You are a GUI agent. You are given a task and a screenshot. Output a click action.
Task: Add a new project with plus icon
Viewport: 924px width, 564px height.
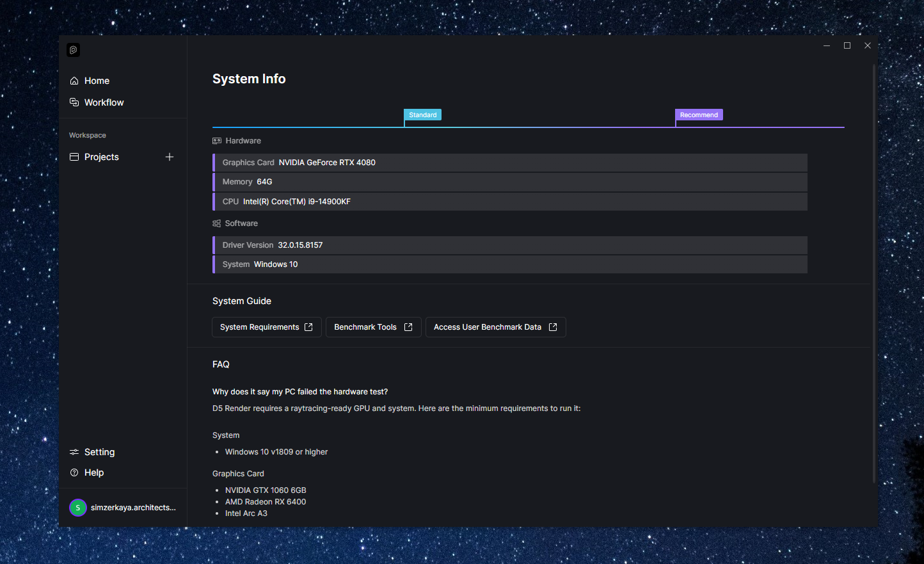pos(170,157)
